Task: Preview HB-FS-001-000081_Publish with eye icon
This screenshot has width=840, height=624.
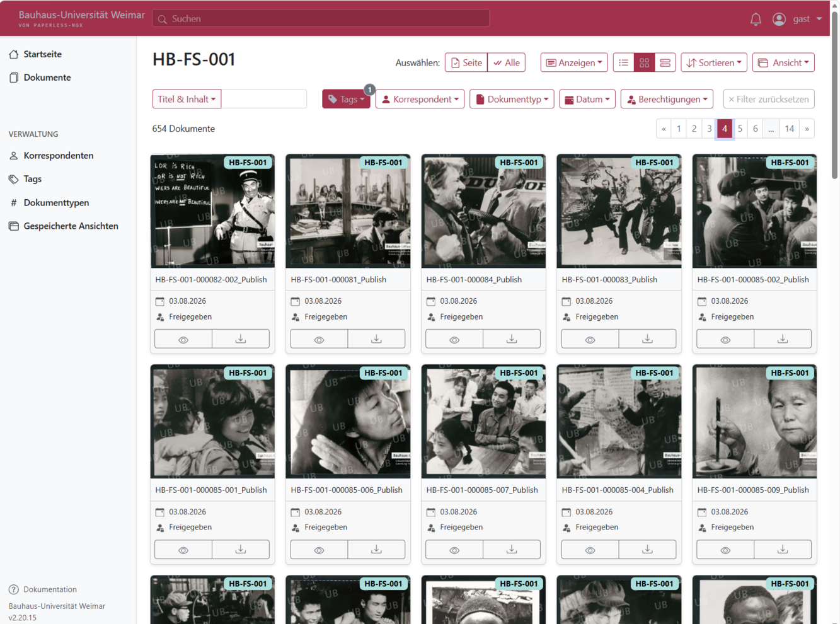Action: click(x=319, y=339)
